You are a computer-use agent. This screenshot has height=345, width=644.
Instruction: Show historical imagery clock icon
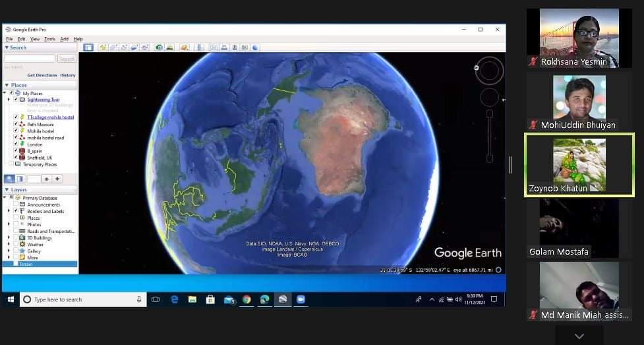pyautogui.click(x=159, y=47)
